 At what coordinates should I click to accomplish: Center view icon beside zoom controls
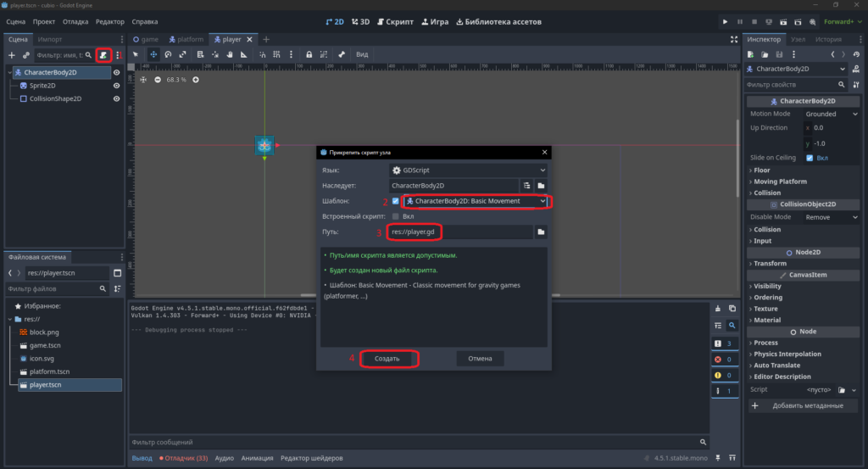[x=143, y=80]
